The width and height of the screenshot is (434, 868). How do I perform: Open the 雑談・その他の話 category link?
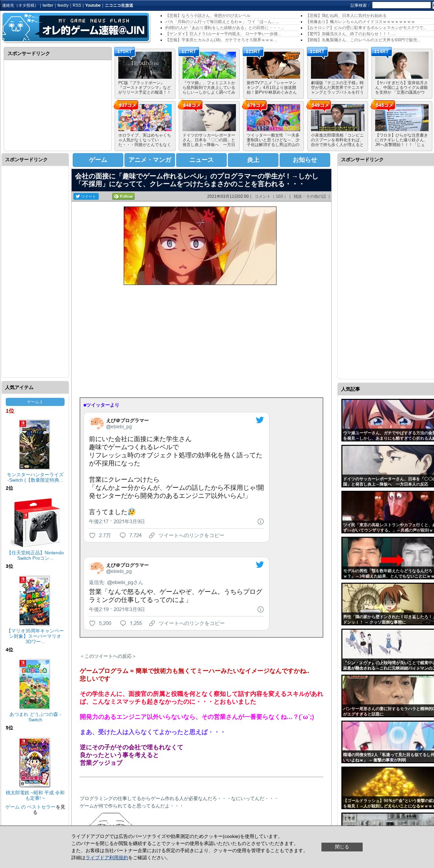pyautogui.click(x=310, y=196)
